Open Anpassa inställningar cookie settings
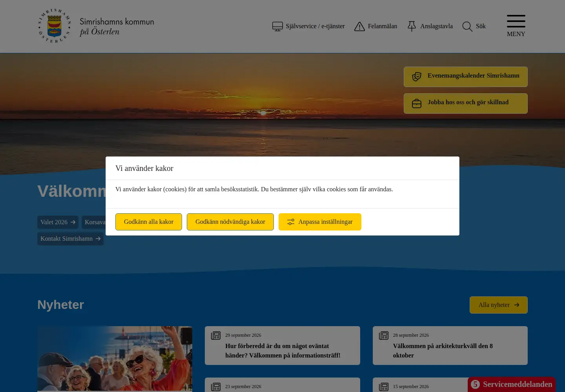Image resolution: width=565 pixels, height=392 pixels. (x=320, y=222)
